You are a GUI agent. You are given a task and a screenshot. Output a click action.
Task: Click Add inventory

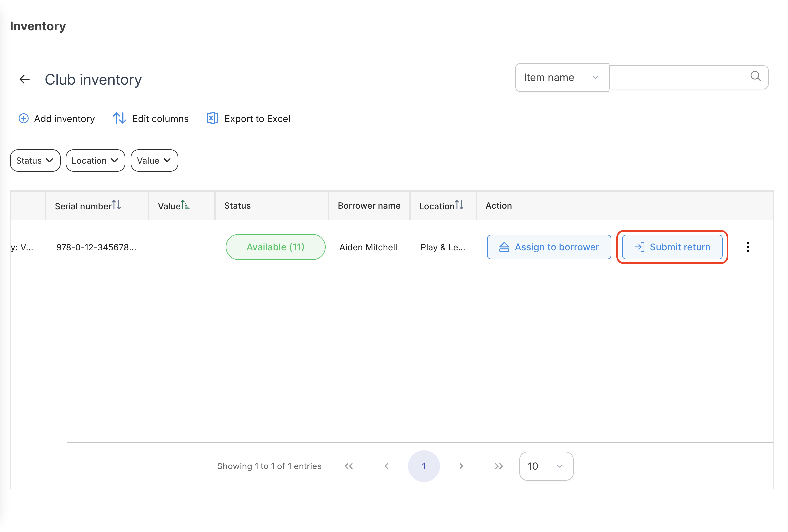pyautogui.click(x=57, y=119)
